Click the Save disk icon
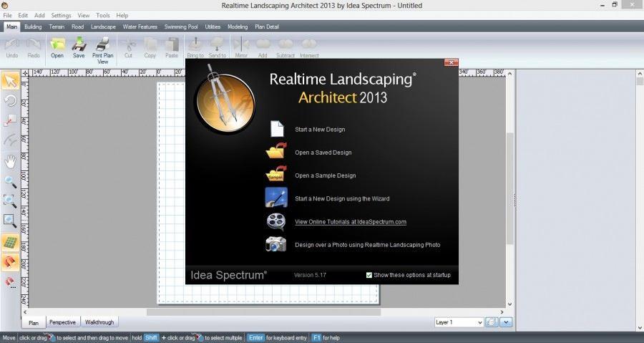This screenshot has width=644, height=343. point(79,44)
